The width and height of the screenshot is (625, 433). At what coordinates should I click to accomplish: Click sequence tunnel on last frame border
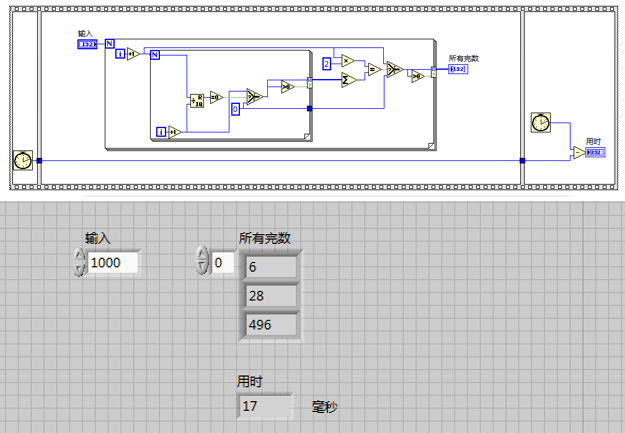click(x=522, y=161)
